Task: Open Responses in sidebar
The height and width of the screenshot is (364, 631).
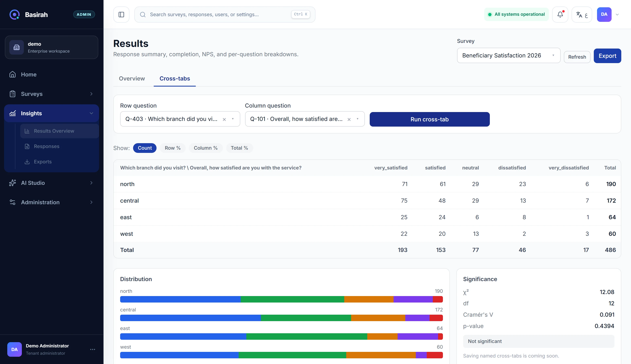Action: pos(59,146)
